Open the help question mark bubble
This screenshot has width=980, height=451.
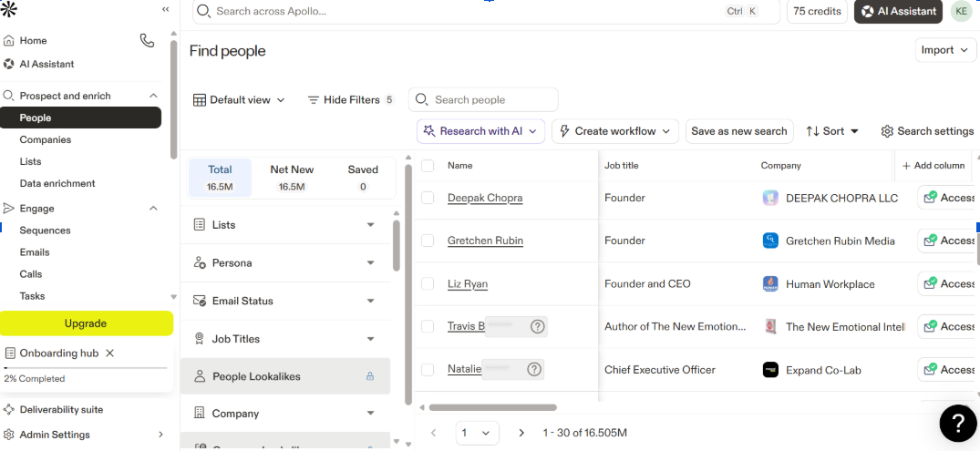click(958, 423)
